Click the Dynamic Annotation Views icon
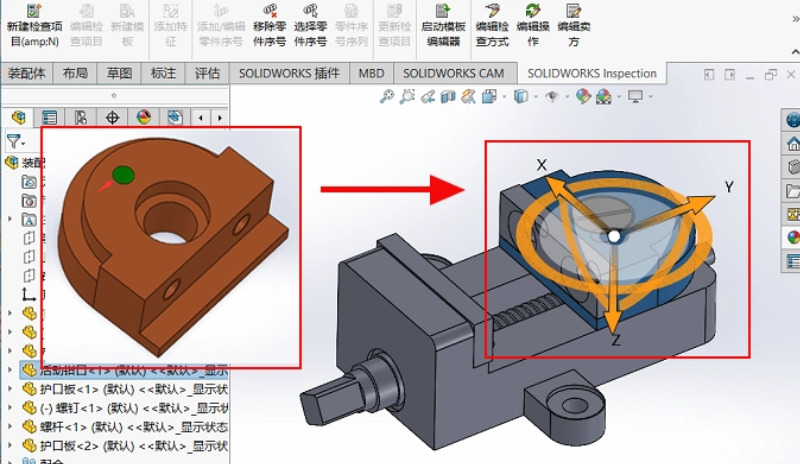Viewport: 800px width, 464px height. (x=468, y=96)
